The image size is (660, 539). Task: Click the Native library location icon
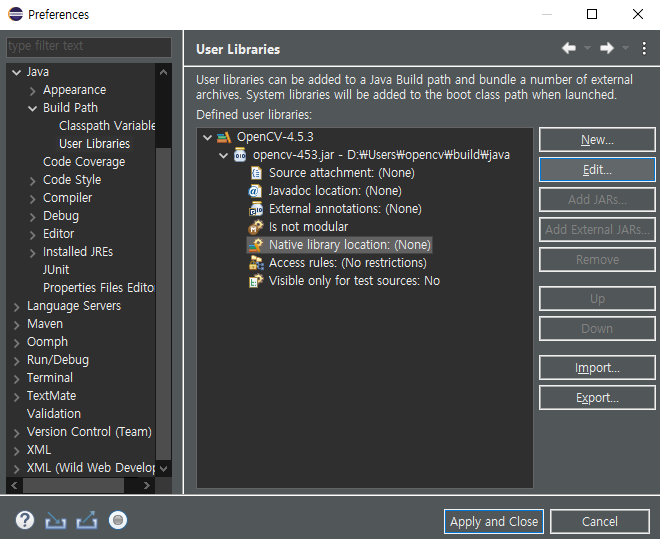[x=255, y=245]
